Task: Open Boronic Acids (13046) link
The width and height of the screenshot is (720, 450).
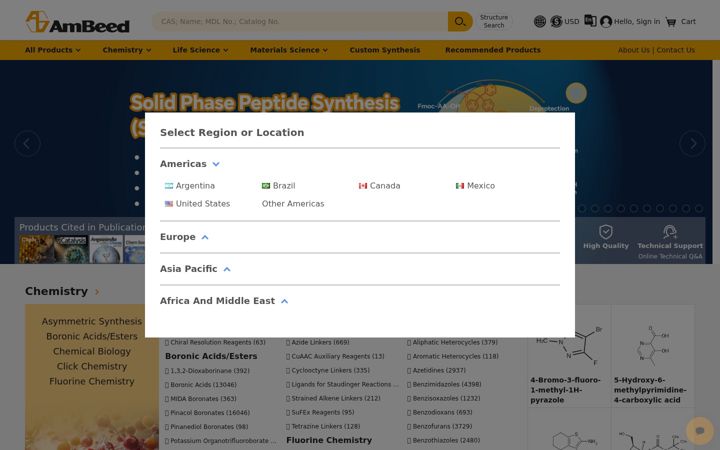Action: 201,385
